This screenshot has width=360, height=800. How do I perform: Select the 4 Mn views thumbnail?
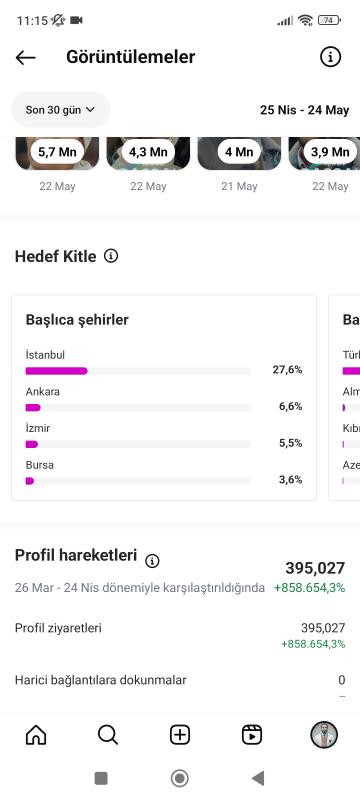pos(239,153)
